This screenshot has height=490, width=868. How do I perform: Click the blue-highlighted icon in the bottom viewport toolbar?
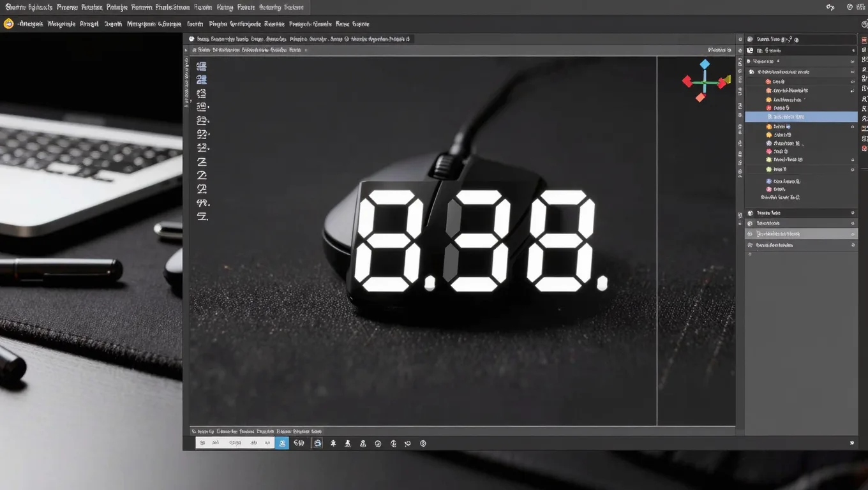point(282,443)
